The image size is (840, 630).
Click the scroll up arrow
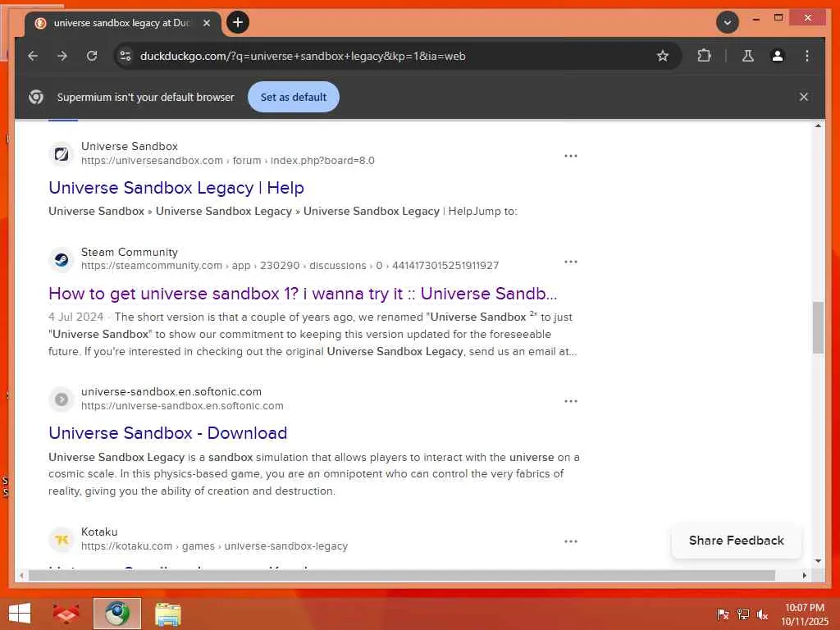tap(818, 126)
